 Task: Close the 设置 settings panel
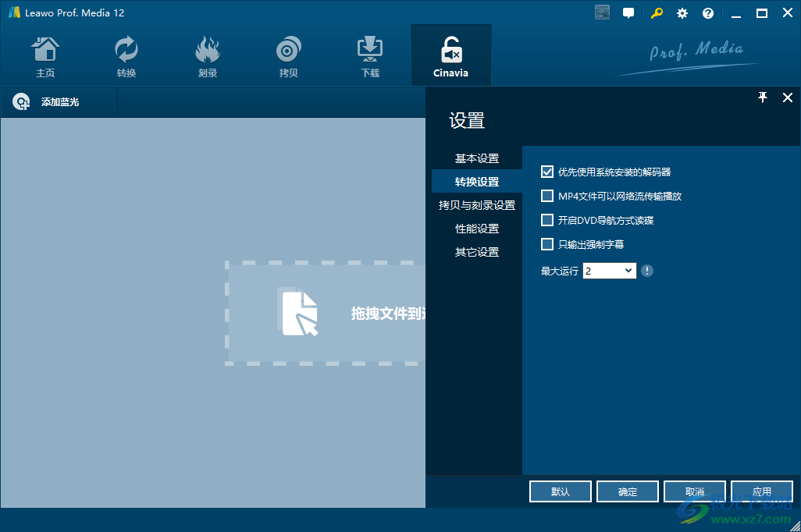coord(788,98)
